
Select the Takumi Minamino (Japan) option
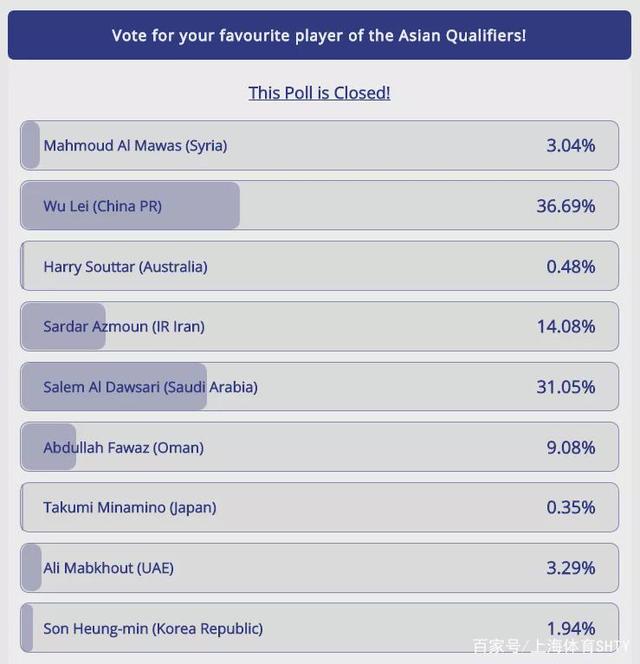tap(129, 508)
